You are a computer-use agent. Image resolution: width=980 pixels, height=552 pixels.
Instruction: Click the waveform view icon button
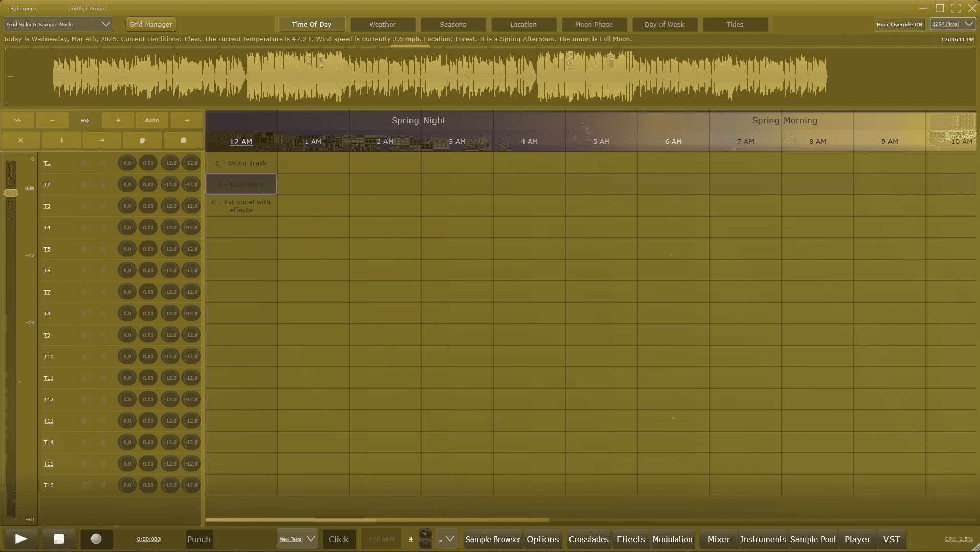pyautogui.click(x=18, y=120)
